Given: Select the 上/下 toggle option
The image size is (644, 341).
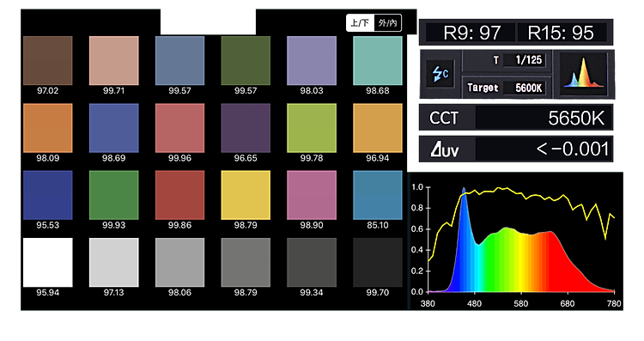Looking at the screenshot, I should pyautogui.click(x=360, y=22).
